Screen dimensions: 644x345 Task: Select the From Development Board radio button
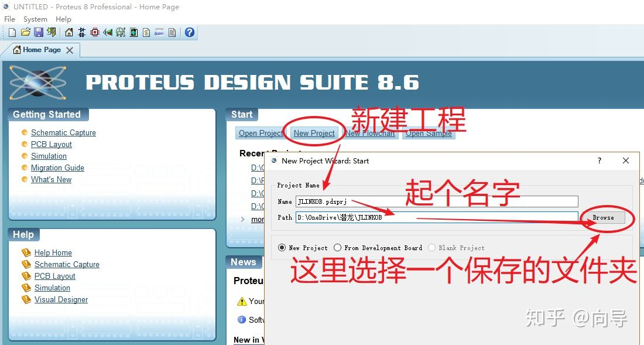point(337,248)
